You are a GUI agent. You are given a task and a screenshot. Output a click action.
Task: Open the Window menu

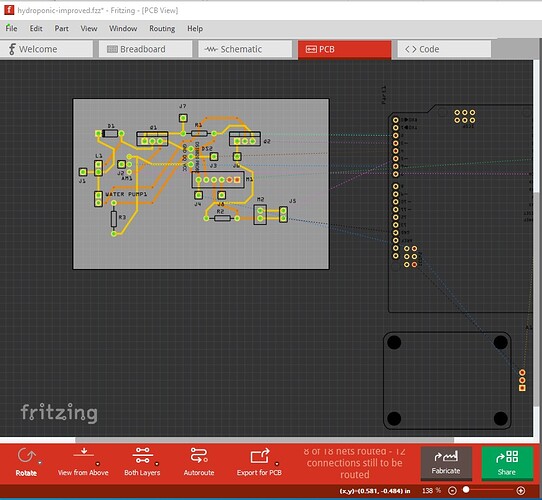pyautogui.click(x=123, y=28)
